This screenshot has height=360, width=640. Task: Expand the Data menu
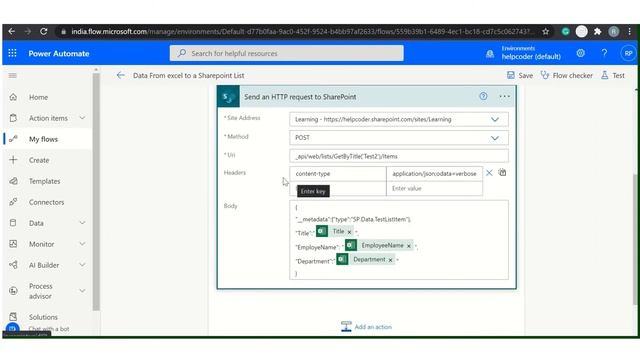click(82, 223)
